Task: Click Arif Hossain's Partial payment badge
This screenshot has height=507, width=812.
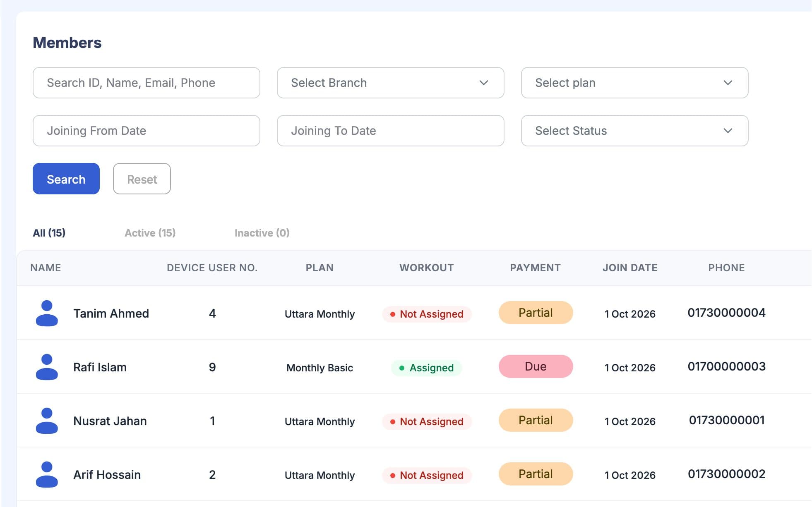Action: tap(536, 474)
